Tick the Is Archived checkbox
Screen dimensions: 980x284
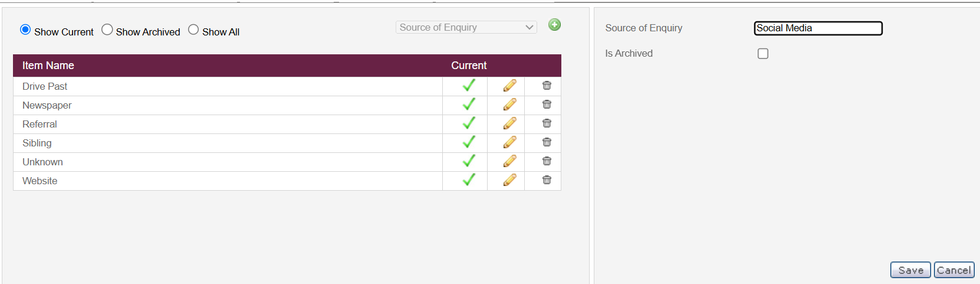pos(763,54)
